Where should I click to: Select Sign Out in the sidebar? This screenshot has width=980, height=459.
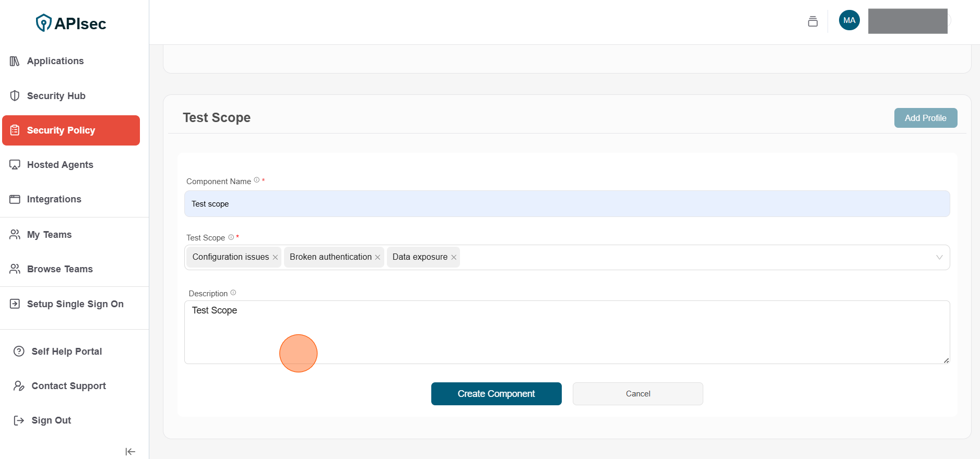click(51, 420)
